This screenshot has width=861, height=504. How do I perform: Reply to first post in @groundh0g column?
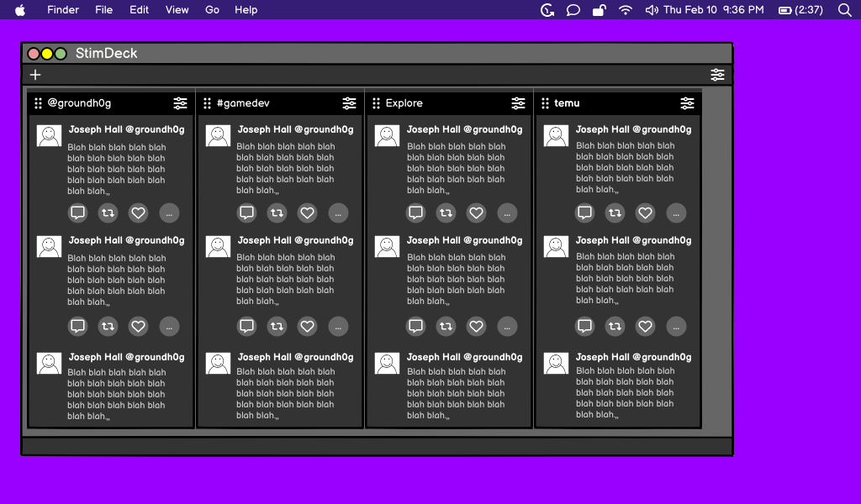pyautogui.click(x=78, y=213)
